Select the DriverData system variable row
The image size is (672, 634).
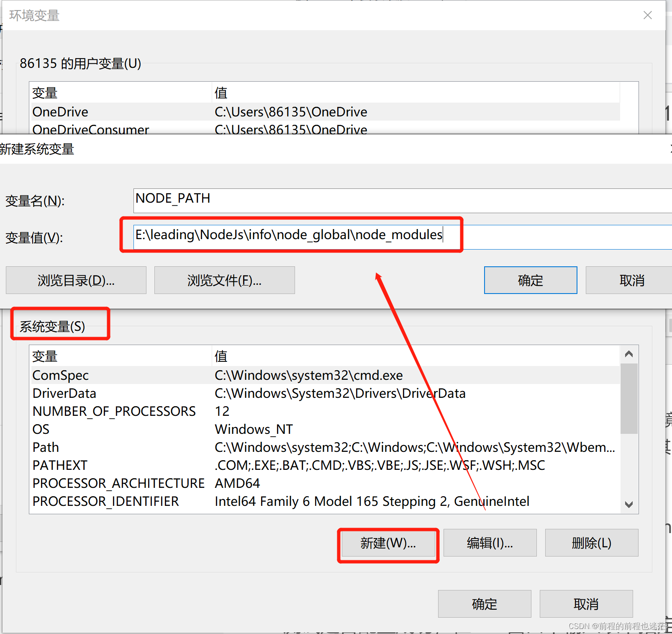click(x=325, y=393)
